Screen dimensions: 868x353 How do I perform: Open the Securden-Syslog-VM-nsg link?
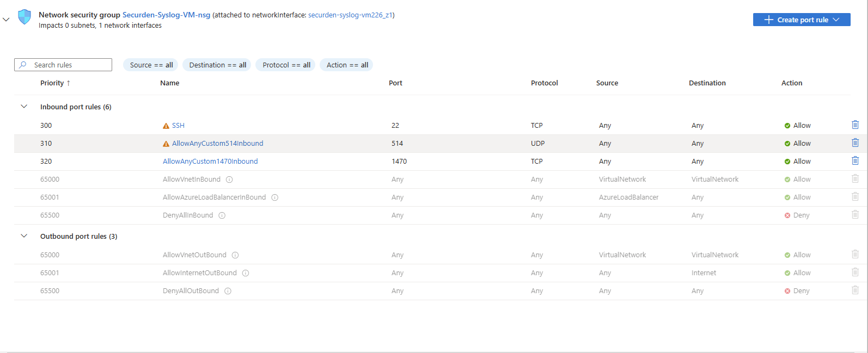pos(166,15)
